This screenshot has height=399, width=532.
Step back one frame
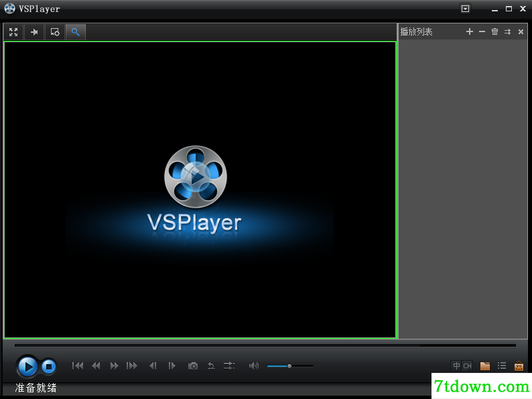point(153,366)
